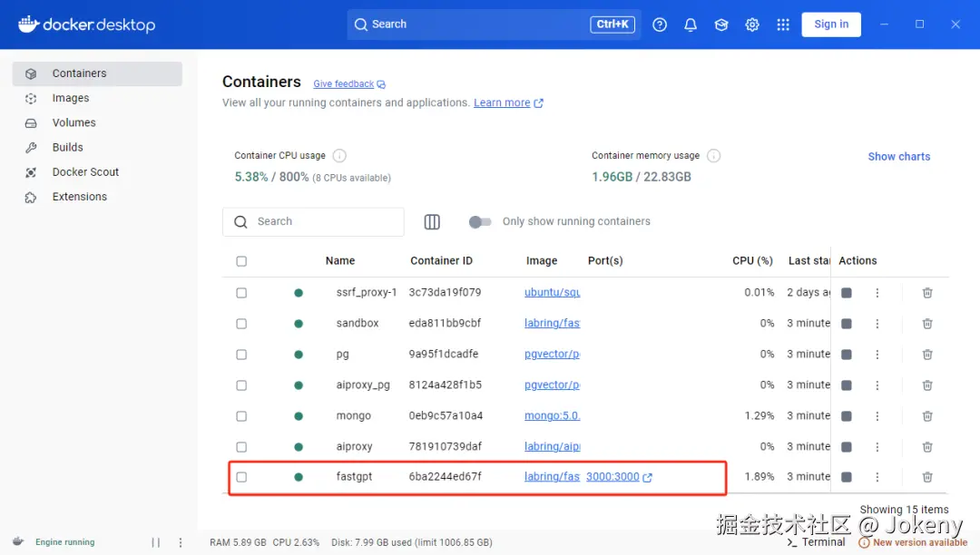Viewport: 980px width, 555px height.
Task: Open the Terminal from status bar
Action: 817,542
